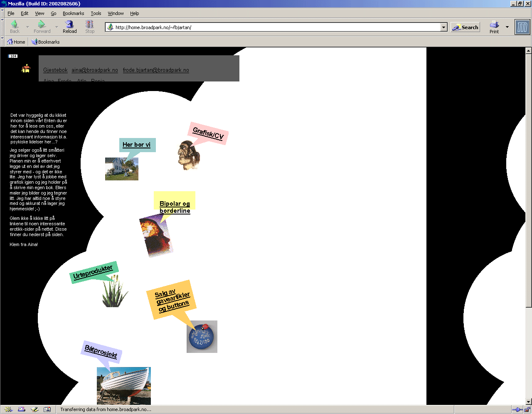Click the online/offline connection icon
Viewport: 532px width, 414px height.
click(517, 409)
